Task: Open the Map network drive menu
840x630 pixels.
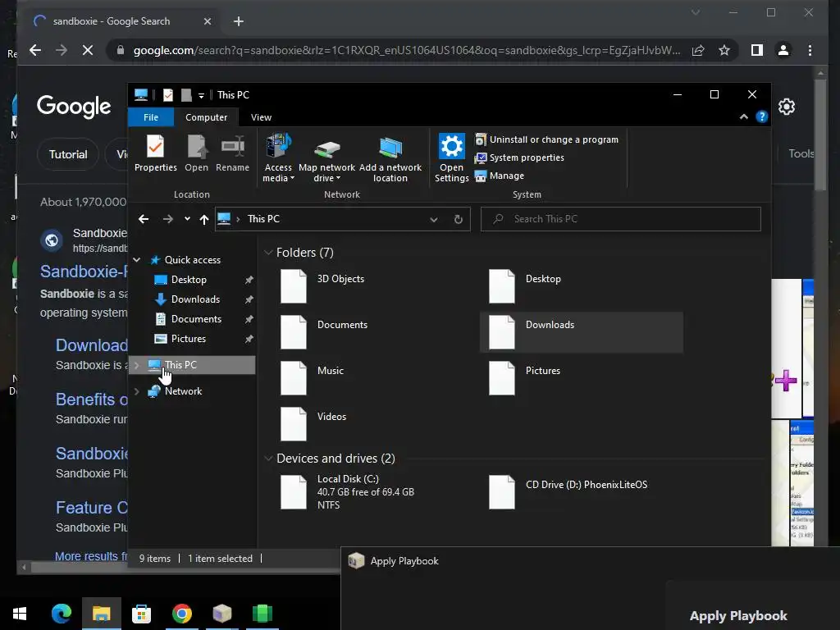Action: pyautogui.click(x=326, y=158)
